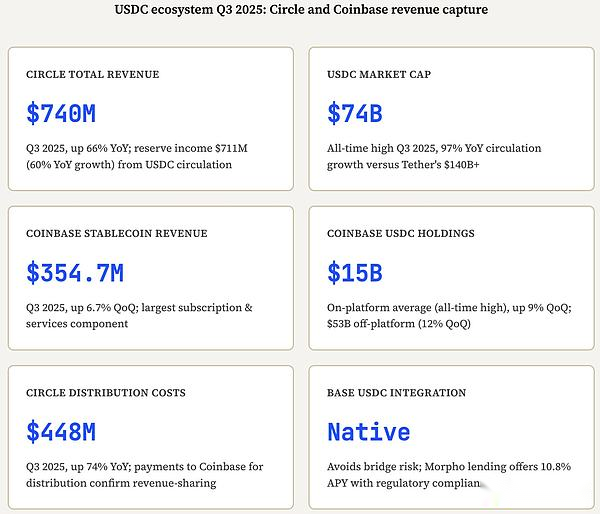Click the blue 'Native' value text
Screen dimensions: 600x514
369,432
